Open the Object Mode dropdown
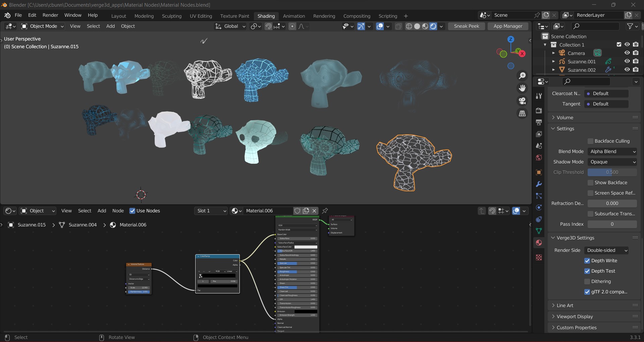This screenshot has width=644, height=342. coord(42,26)
